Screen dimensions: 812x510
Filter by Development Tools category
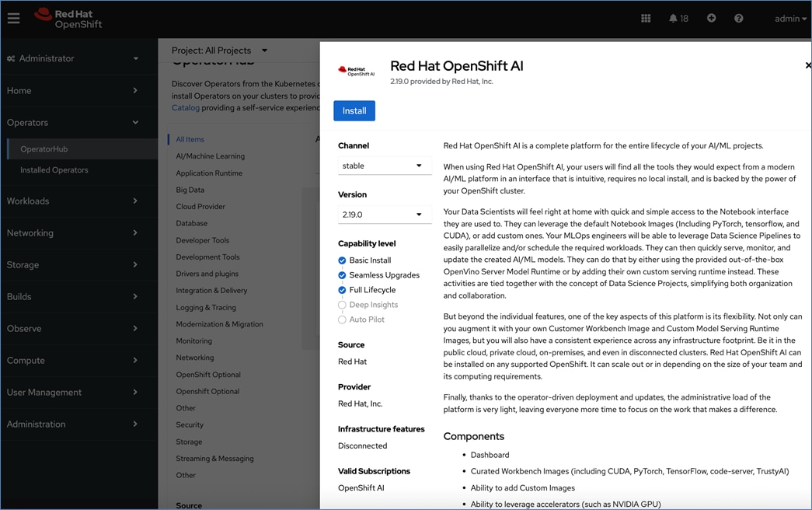click(x=207, y=257)
